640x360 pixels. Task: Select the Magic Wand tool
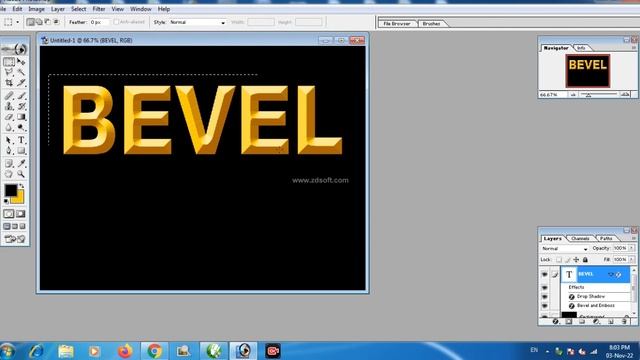pyautogui.click(x=21, y=72)
